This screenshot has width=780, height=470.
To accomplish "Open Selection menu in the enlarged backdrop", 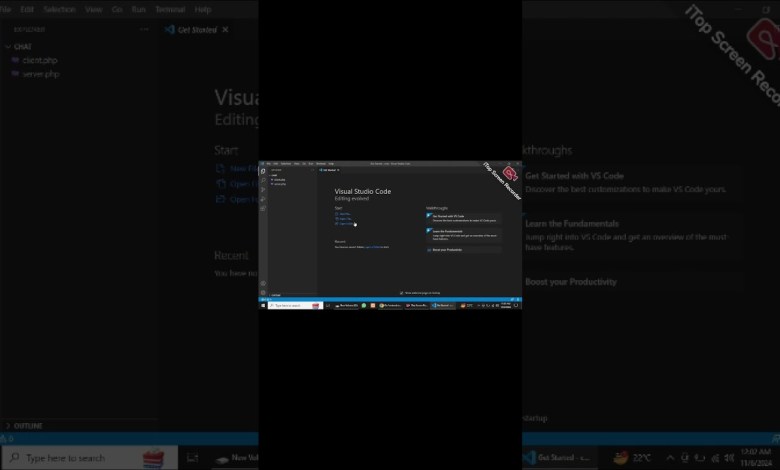I will pyautogui.click(x=59, y=9).
